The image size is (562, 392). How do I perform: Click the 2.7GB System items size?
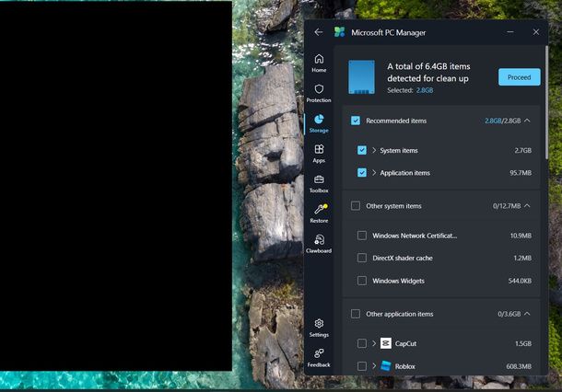coord(523,151)
